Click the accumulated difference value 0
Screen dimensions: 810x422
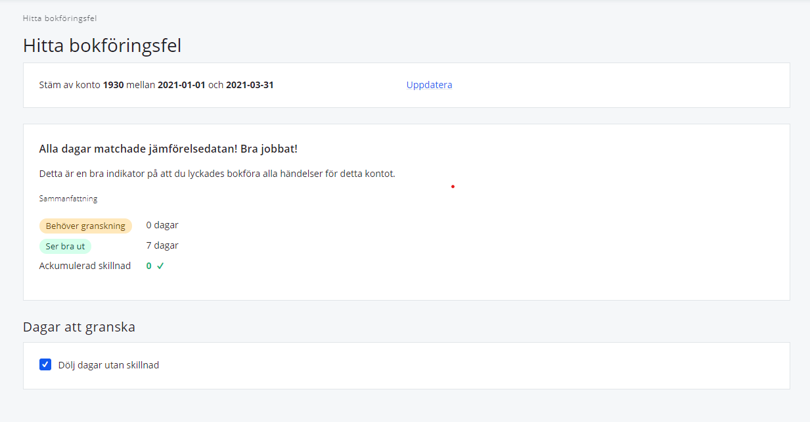[149, 266]
